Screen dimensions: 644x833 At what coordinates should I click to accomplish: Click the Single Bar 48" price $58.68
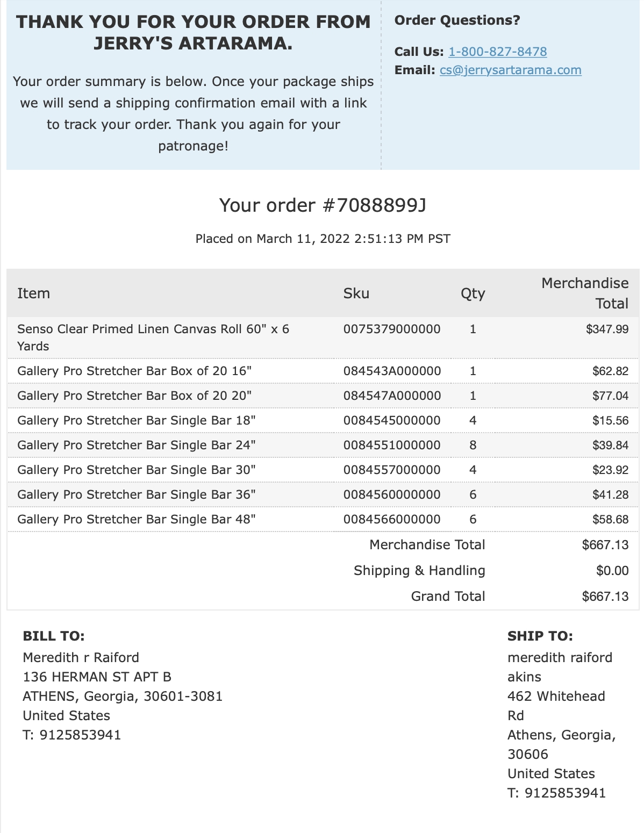coord(610,519)
